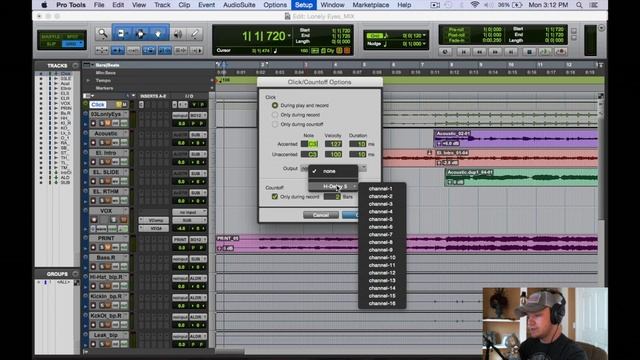
Task: Click the Online sync button in transport
Action: [x=445, y=52]
